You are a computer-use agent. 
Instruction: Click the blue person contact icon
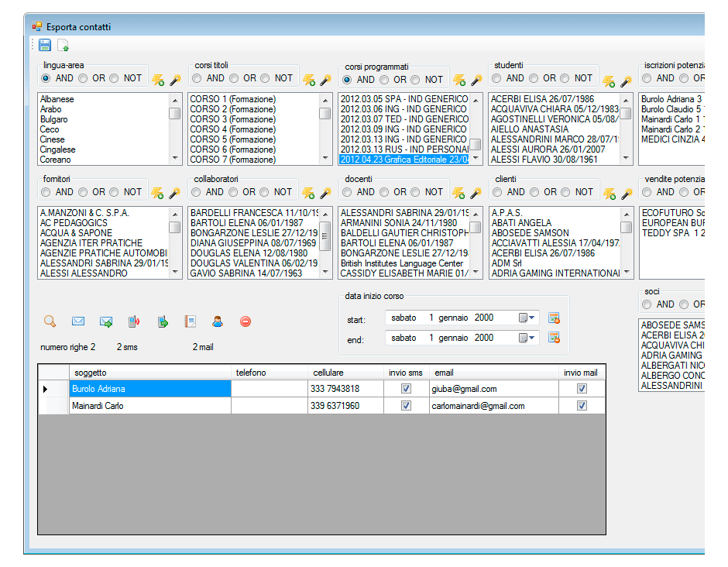coord(218,321)
